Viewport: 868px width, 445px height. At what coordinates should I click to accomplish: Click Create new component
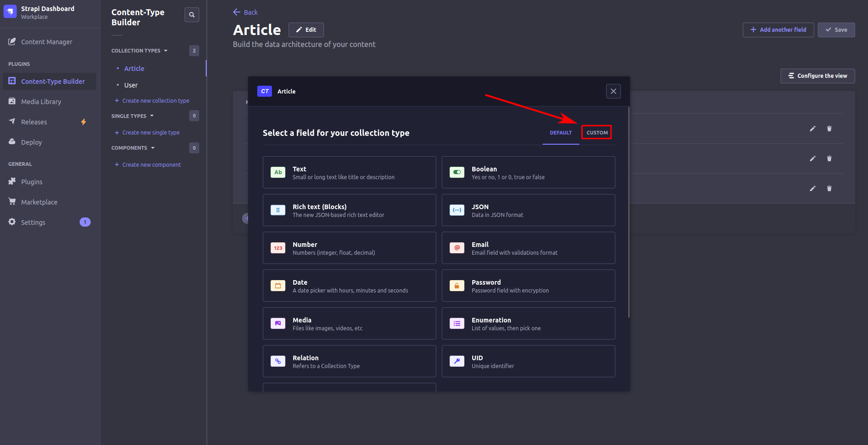coord(148,165)
